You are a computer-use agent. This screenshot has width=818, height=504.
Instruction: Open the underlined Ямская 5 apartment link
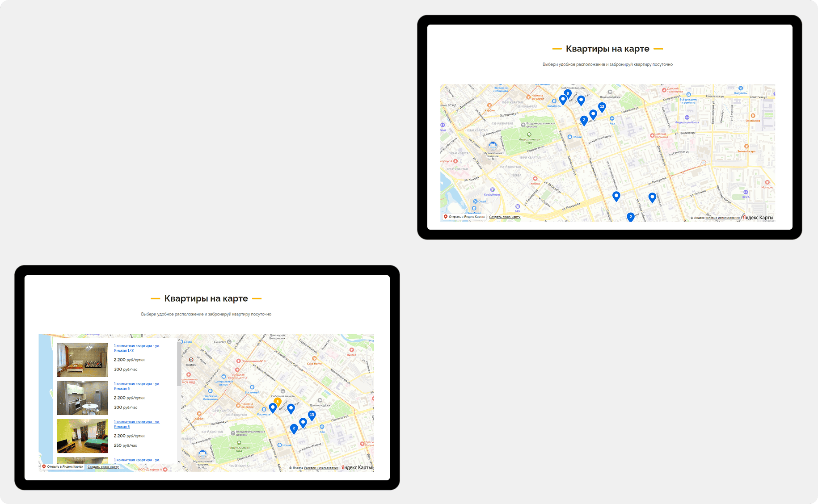click(x=137, y=424)
